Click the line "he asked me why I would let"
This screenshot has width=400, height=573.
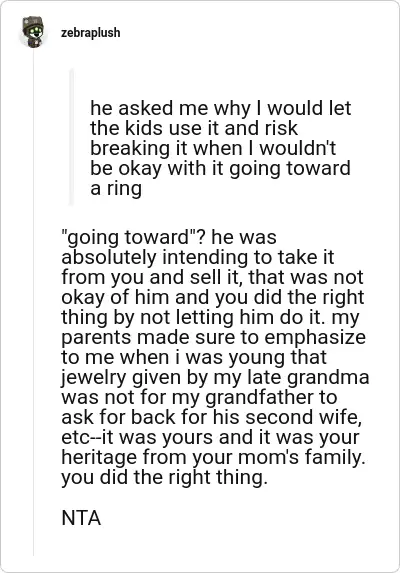pyautogui.click(x=220, y=108)
